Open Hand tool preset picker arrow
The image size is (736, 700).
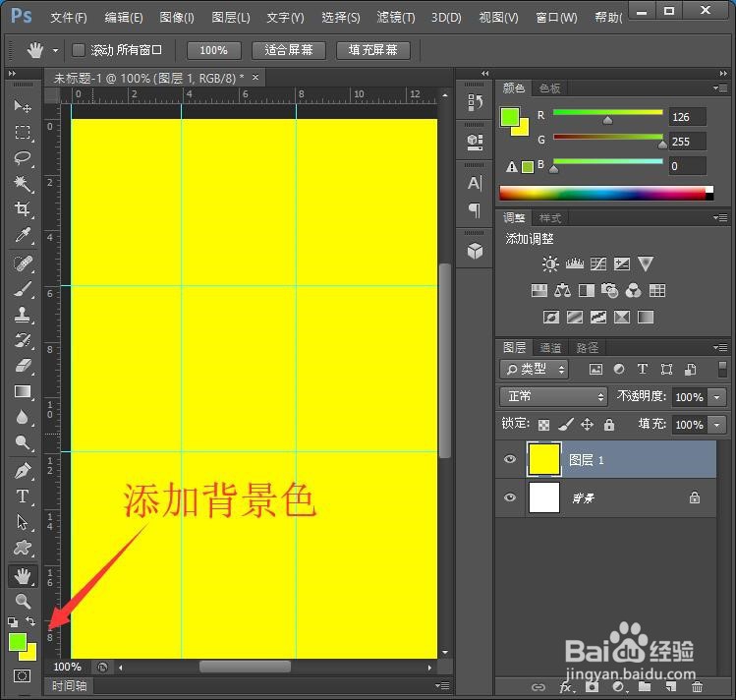[55, 50]
